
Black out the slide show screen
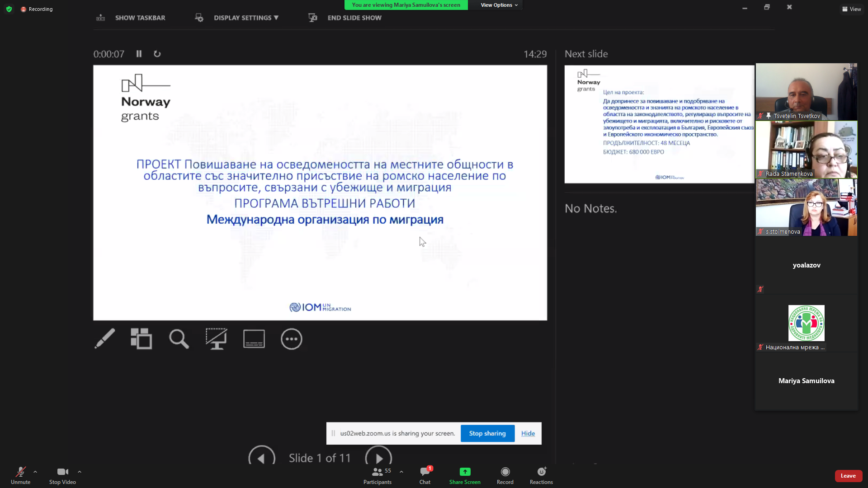pos(217,339)
